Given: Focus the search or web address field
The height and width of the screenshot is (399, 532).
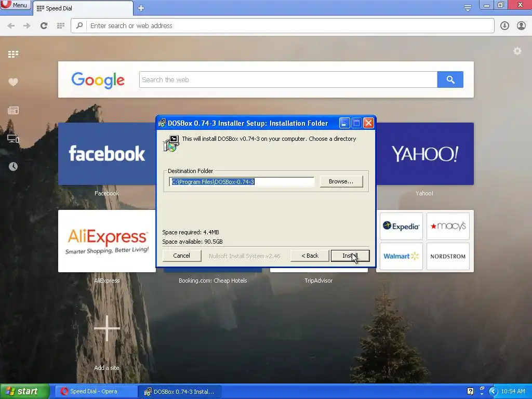Looking at the screenshot, I should [x=282, y=26].
